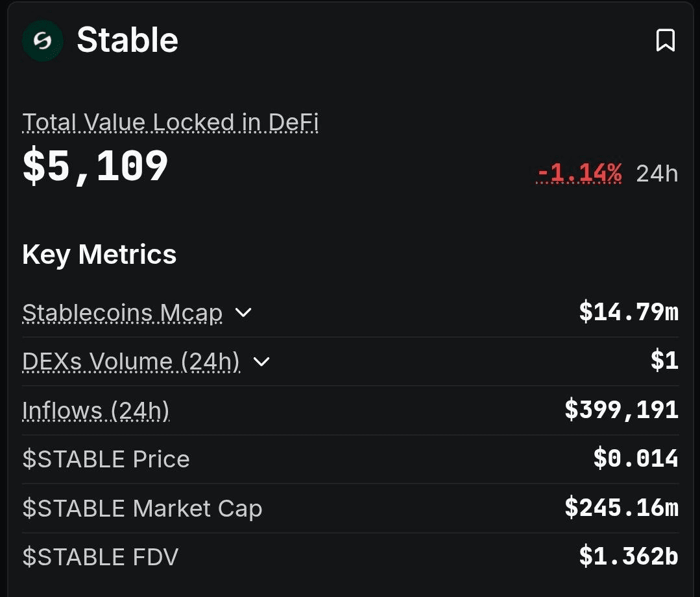The width and height of the screenshot is (700, 597).
Task: Click the Key Metrics heading
Action: coord(99,254)
